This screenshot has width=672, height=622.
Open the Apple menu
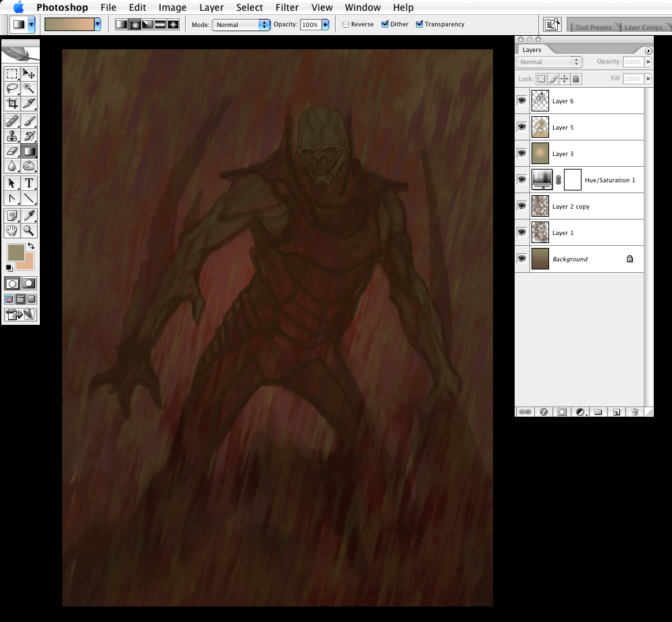point(18,7)
